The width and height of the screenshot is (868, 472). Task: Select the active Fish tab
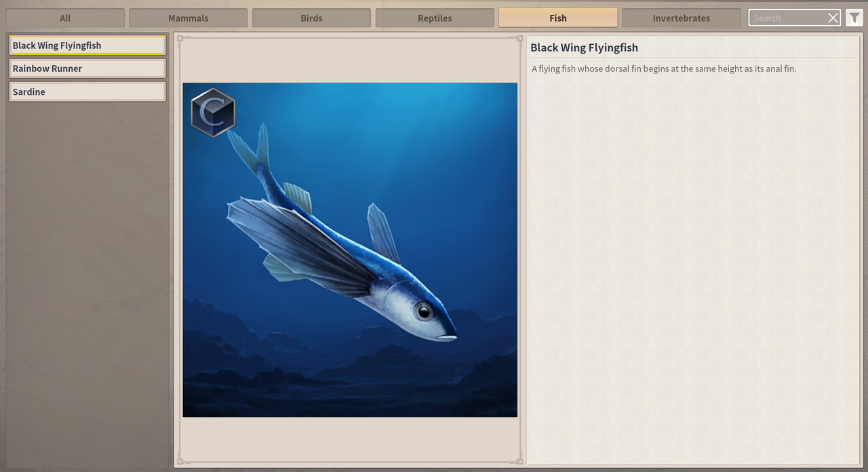557,18
